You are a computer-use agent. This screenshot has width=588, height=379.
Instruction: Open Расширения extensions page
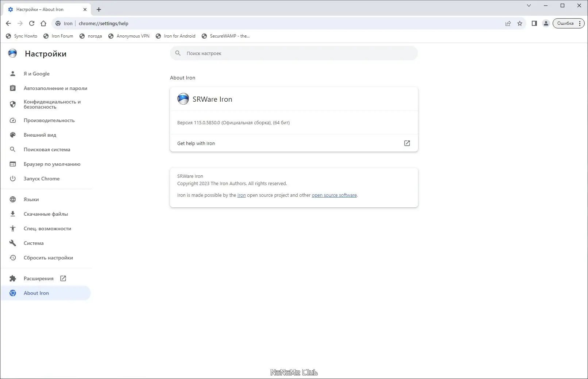pyautogui.click(x=46, y=278)
